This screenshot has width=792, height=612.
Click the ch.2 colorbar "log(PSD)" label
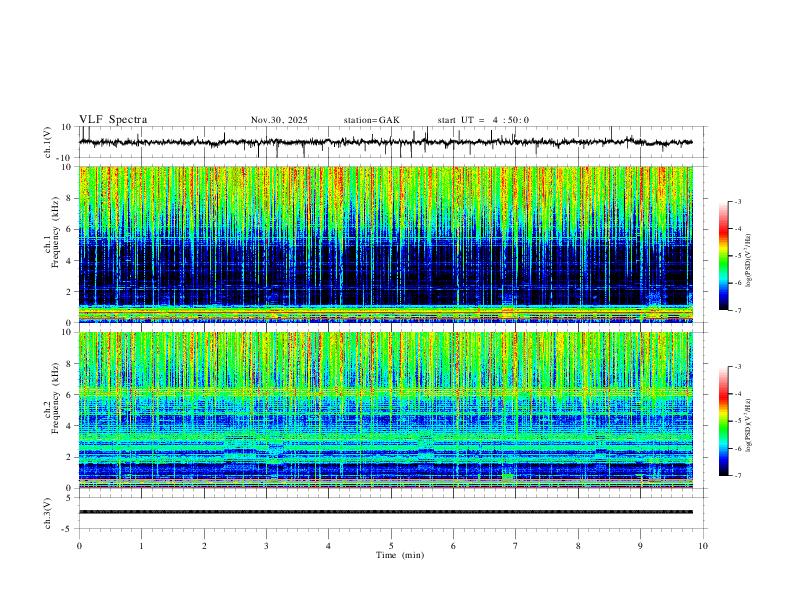(749, 425)
